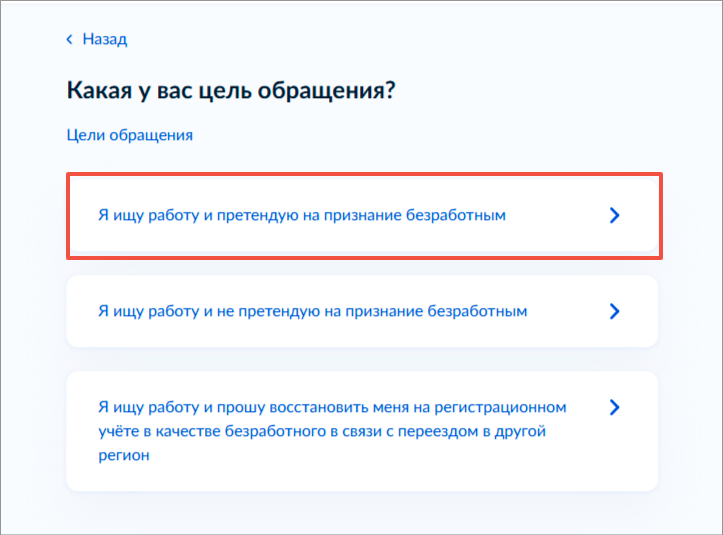Image resolution: width=723 pixels, height=535 pixels.
Task: Open the second card using its blue chevron
Action: [614, 311]
